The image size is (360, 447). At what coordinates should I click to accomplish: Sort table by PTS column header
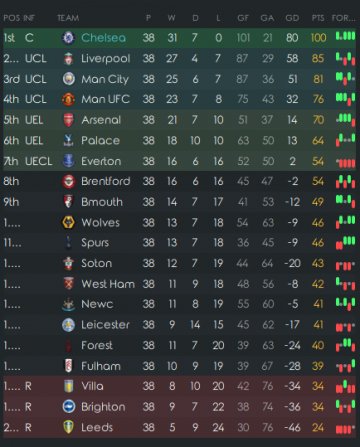click(x=318, y=18)
